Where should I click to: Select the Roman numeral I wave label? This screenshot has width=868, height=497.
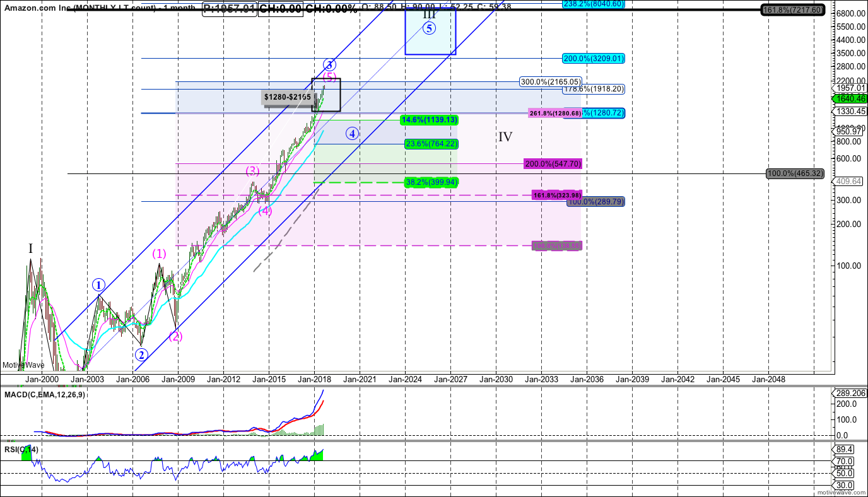(30, 248)
